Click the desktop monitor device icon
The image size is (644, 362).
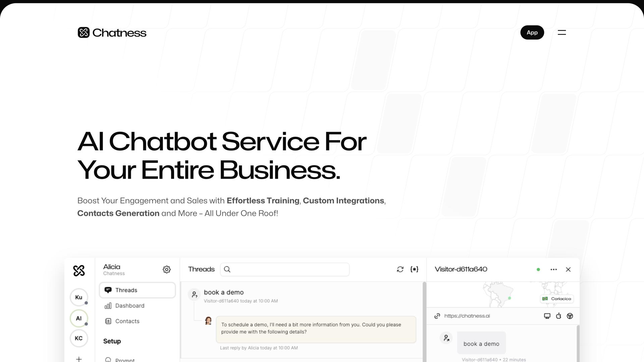[x=547, y=316]
